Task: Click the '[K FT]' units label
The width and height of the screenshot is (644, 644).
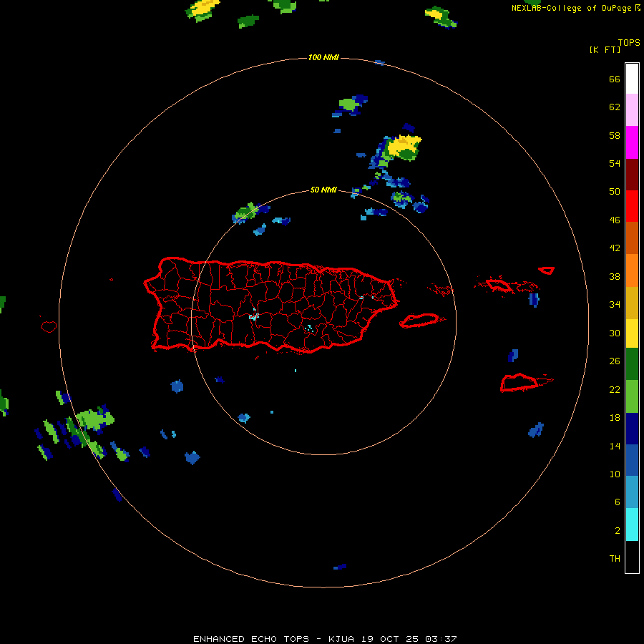Action: point(605,49)
